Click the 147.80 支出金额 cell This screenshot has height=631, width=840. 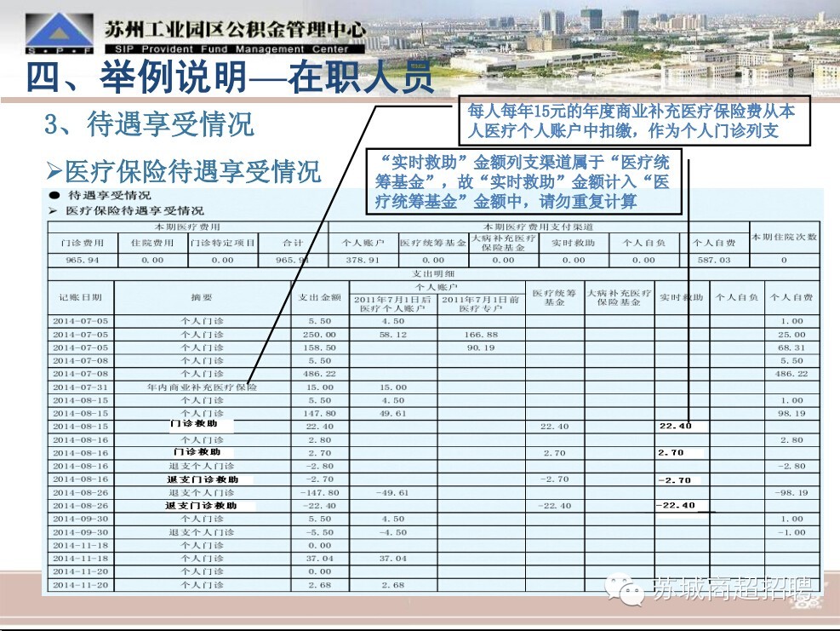click(x=320, y=414)
